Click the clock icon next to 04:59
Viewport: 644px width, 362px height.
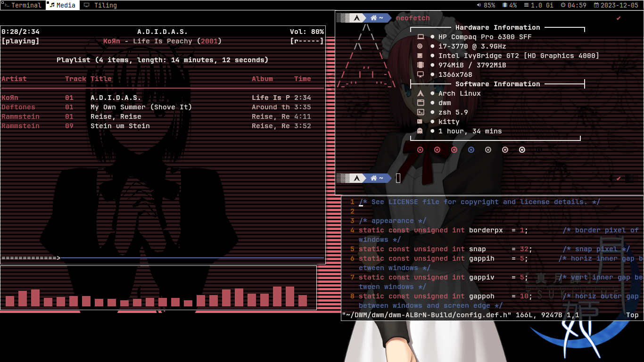click(563, 5)
